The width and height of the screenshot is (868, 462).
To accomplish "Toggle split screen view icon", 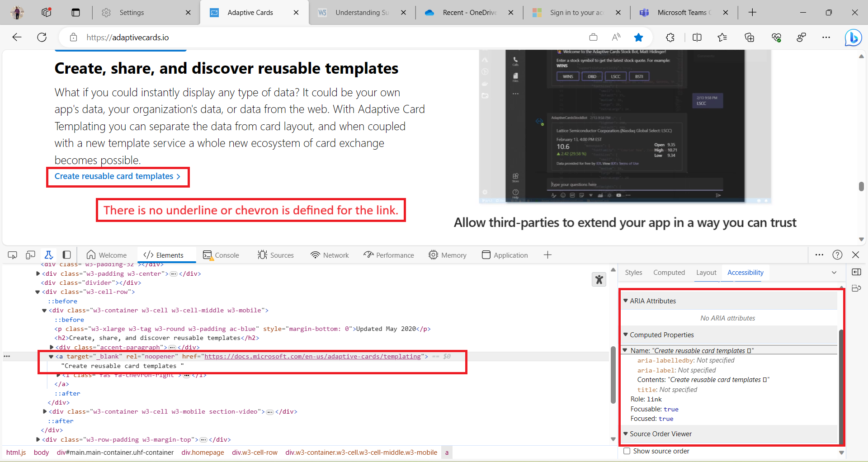I will pyautogui.click(x=697, y=38).
